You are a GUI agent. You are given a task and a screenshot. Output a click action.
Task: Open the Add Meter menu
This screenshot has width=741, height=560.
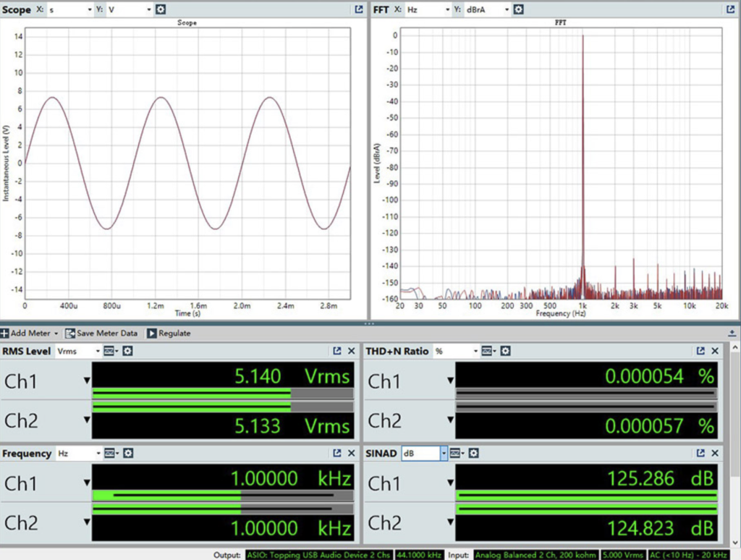point(30,334)
